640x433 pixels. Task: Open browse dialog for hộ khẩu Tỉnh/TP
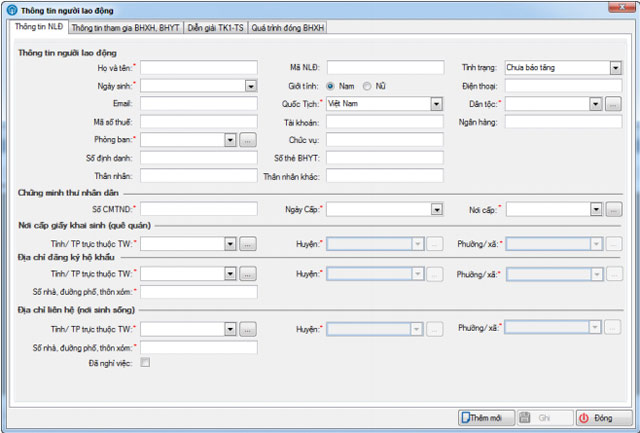tap(248, 274)
